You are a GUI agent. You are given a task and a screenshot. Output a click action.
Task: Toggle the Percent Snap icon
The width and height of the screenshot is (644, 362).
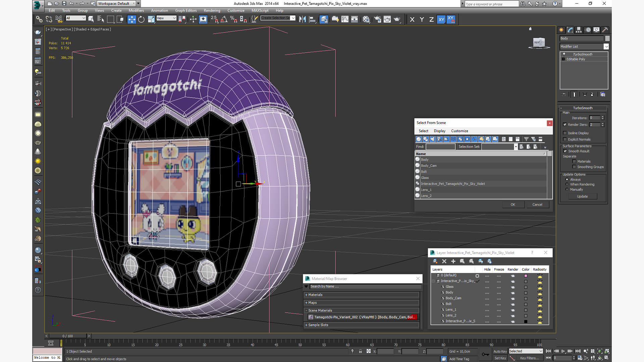234,19
